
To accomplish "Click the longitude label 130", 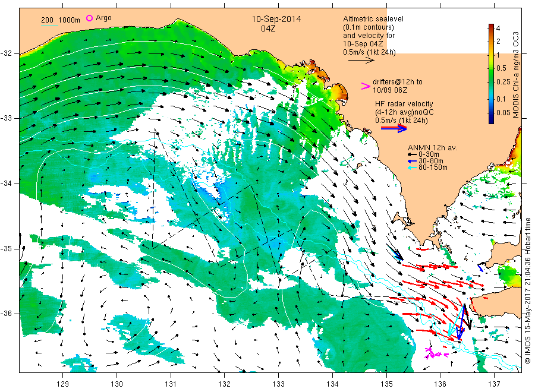I will click(117, 384).
